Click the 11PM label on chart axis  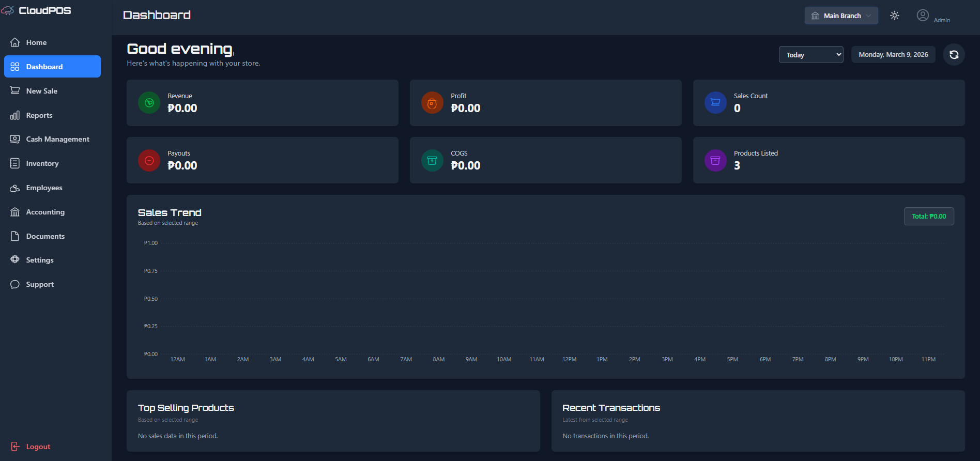(928, 359)
